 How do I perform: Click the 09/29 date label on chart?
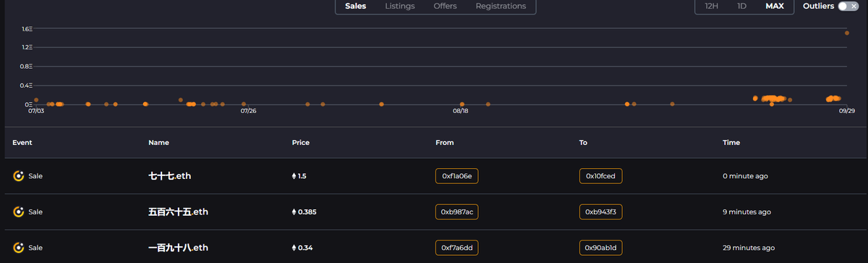tap(847, 111)
